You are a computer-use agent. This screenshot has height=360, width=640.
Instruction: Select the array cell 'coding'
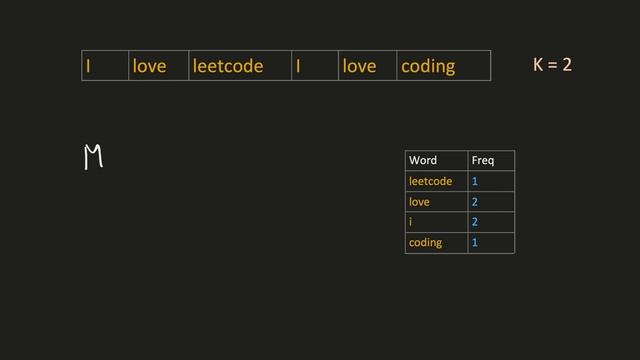pyautogui.click(x=444, y=66)
